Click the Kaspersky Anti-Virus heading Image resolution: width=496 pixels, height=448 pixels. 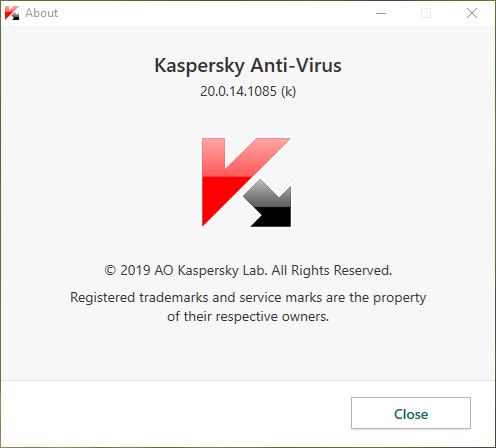point(248,66)
